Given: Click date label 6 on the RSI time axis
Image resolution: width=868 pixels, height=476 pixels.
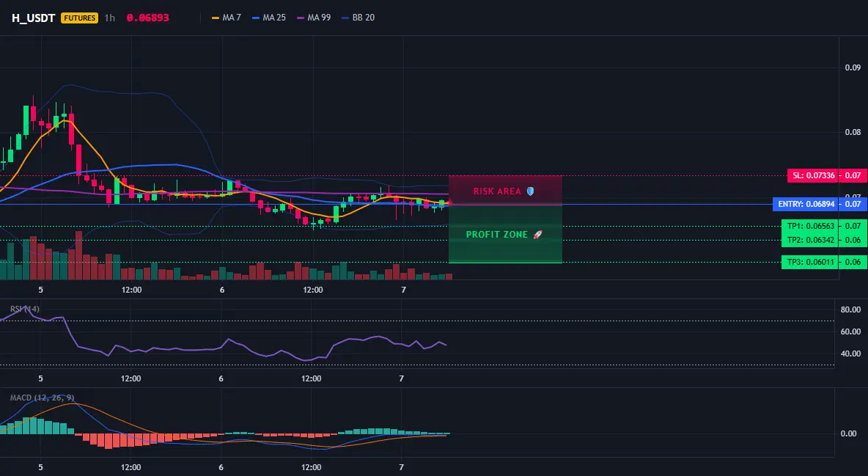Looking at the screenshot, I should click(x=221, y=379).
